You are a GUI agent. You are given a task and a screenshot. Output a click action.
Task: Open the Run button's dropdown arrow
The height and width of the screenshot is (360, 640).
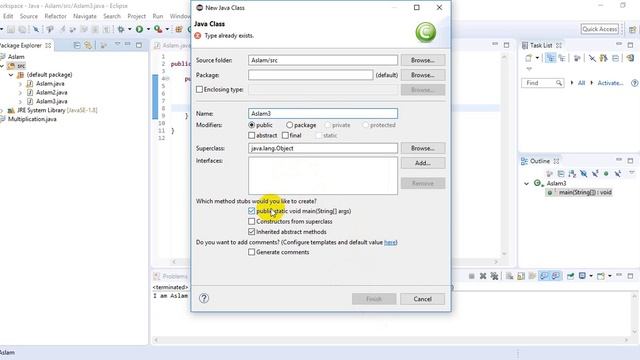148,29
